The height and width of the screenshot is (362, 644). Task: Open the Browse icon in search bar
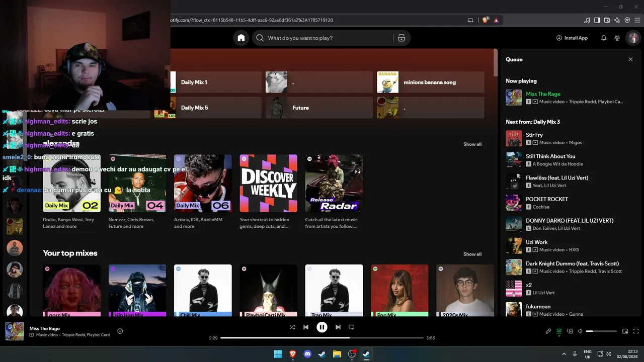401,38
